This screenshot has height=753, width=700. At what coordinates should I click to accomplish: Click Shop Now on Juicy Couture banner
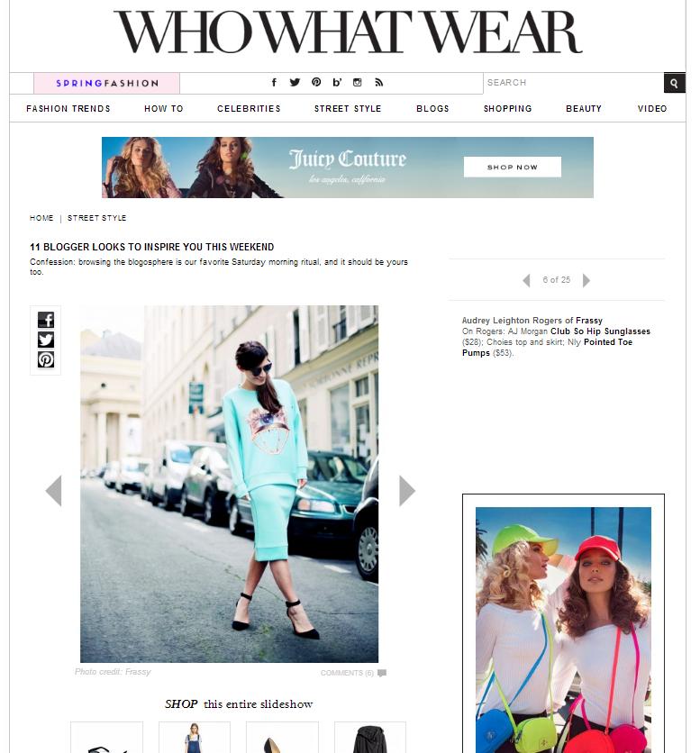click(512, 168)
